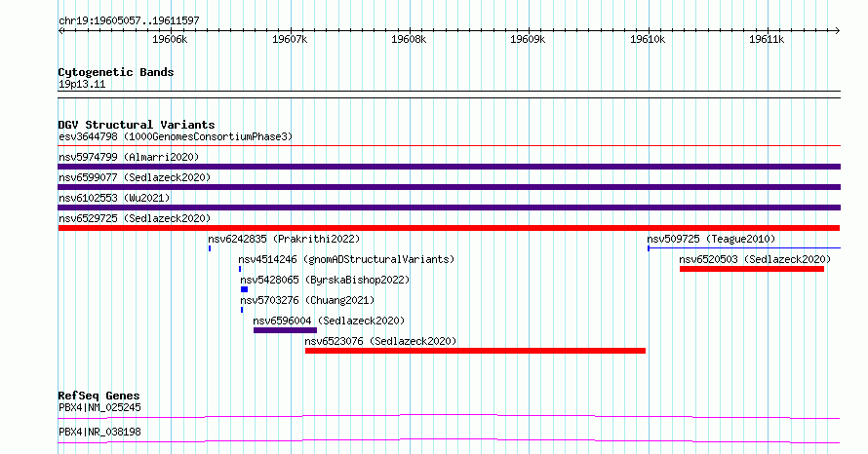Screen dimensions: 868x454
Task: Click the Cytogenetic Bands track heading
Action: click(x=116, y=72)
